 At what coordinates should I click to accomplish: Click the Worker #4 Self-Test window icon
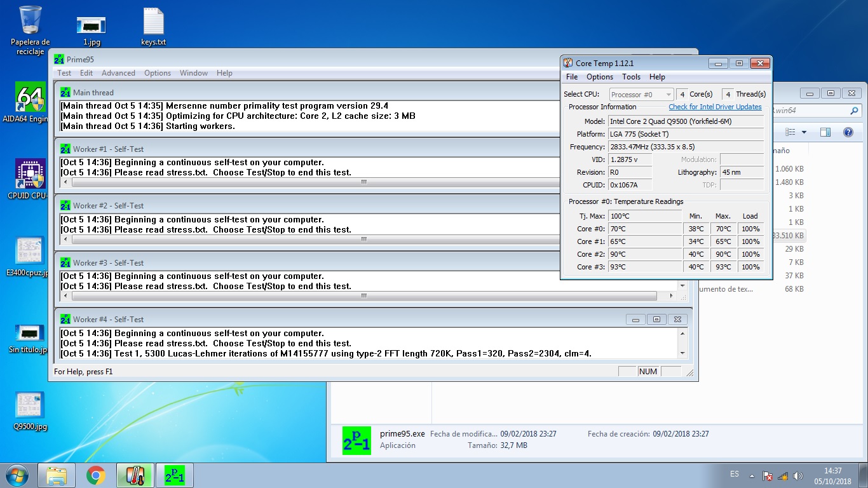[x=65, y=319]
